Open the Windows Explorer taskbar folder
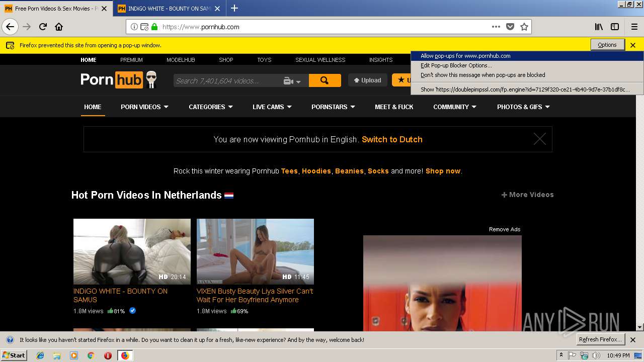The image size is (644, 362). (x=57, y=355)
